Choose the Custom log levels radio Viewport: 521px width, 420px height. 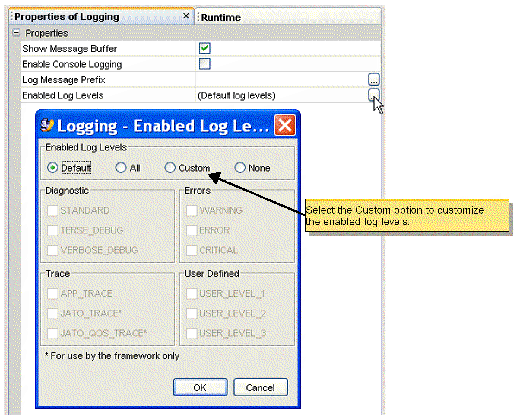click(x=170, y=168)
